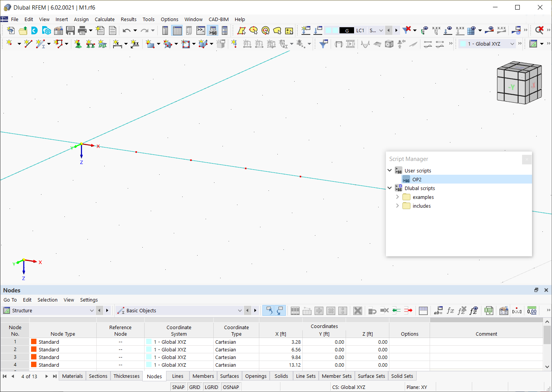Open the Calculate menu
Screen dimensions: 552x392
[105, 19]
